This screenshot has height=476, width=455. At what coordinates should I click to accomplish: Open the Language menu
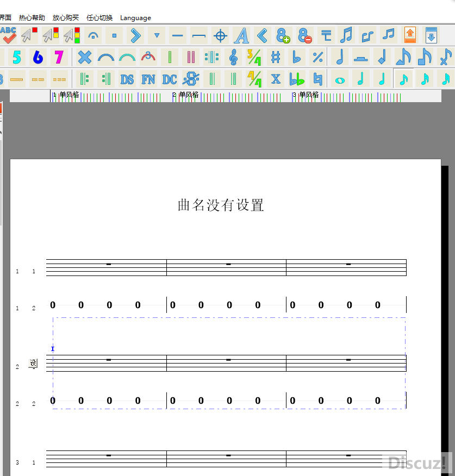[x=135, y=18]
